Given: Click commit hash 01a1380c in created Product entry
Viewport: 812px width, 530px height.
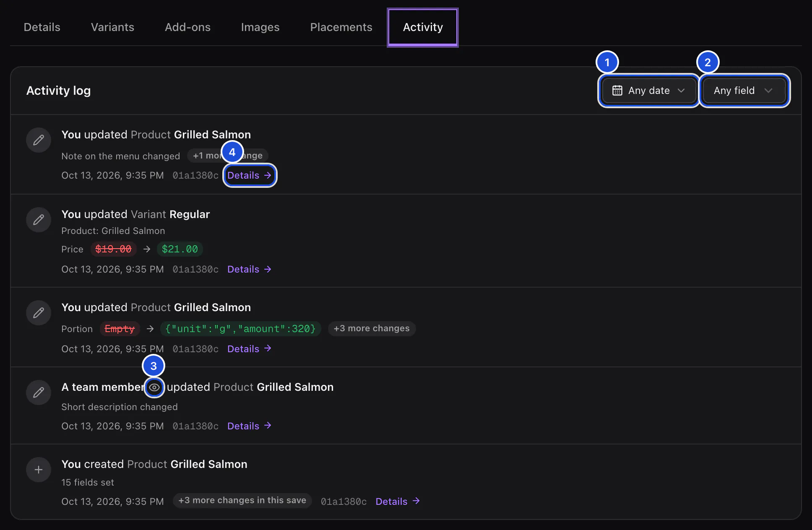Looking at the screenshot, I should (344, 501).
